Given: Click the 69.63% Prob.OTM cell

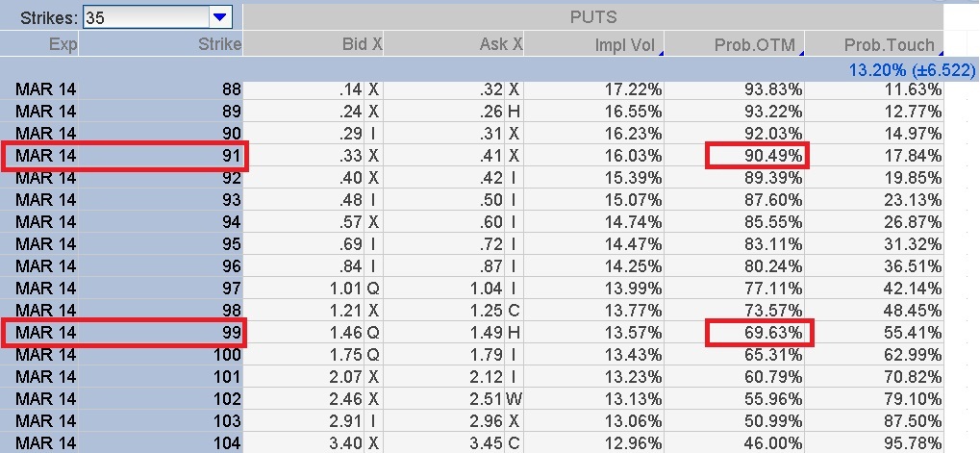Looking at the screenshot, I should point(758,333).
